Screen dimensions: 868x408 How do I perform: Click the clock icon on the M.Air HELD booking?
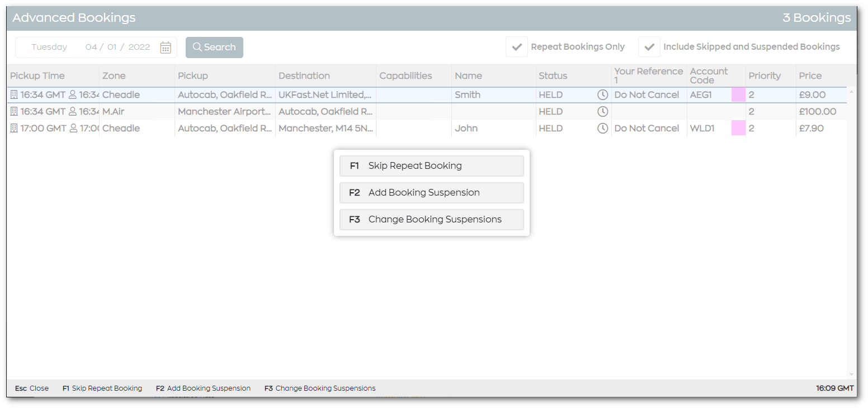(602, 111)
